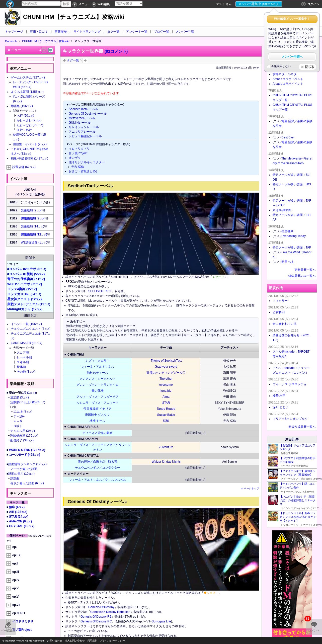Viewport: 322px width, 644px height.
Task: Focus the Wiki内検索 search field
Action: click(41, 4)
